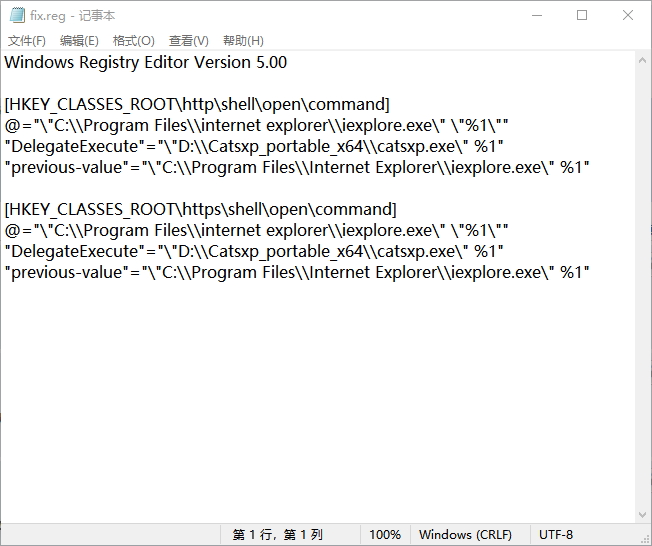This screenshot has width=652, height=546.
Task: Click the DelegateExecute line under https key
Action: 254,251
